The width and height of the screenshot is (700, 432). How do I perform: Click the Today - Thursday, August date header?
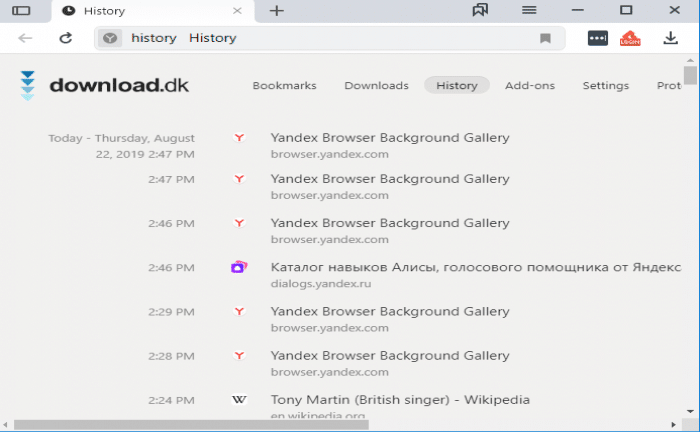pyautogui.click(x=121, y=146)
